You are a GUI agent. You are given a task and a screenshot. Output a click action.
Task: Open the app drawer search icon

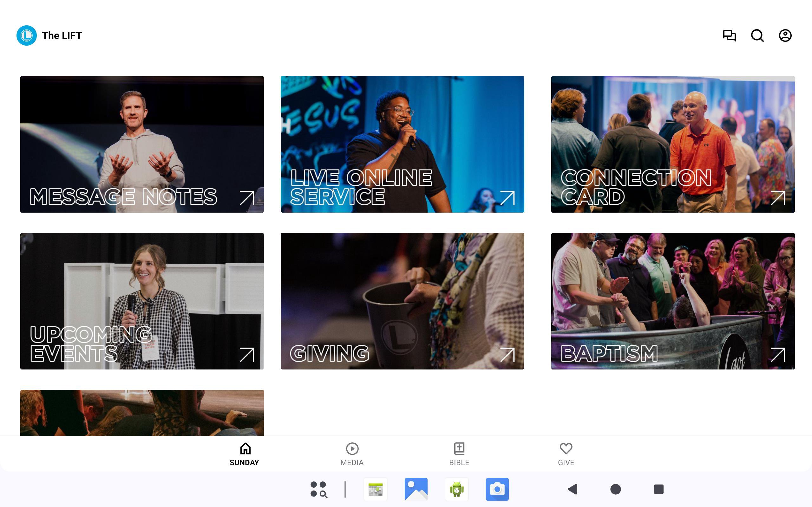click(x=318, y=489)
